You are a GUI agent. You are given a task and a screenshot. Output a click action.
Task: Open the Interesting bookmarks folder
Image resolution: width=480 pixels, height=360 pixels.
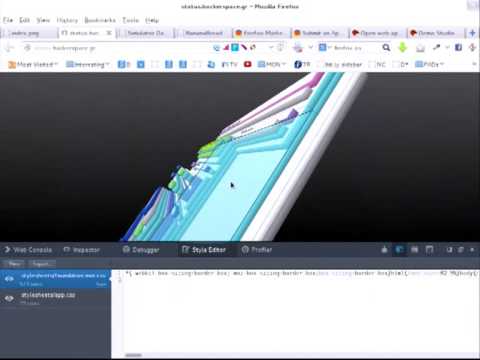coord(88,64)
